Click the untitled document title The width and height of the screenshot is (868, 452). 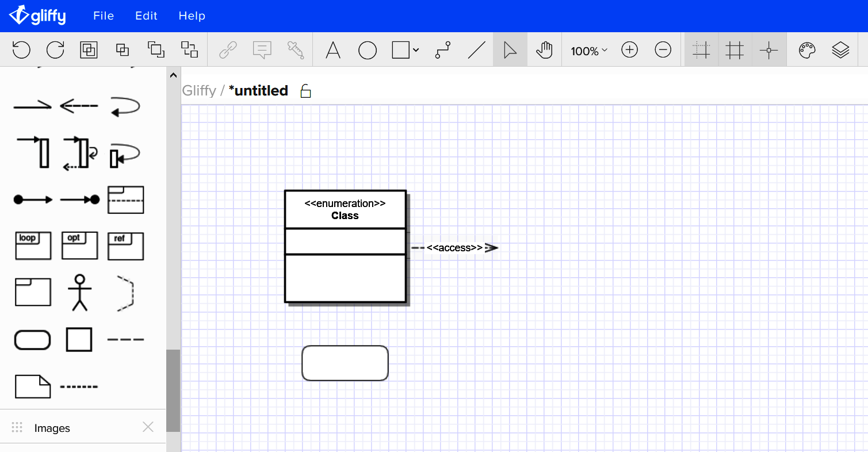(258, 90)
